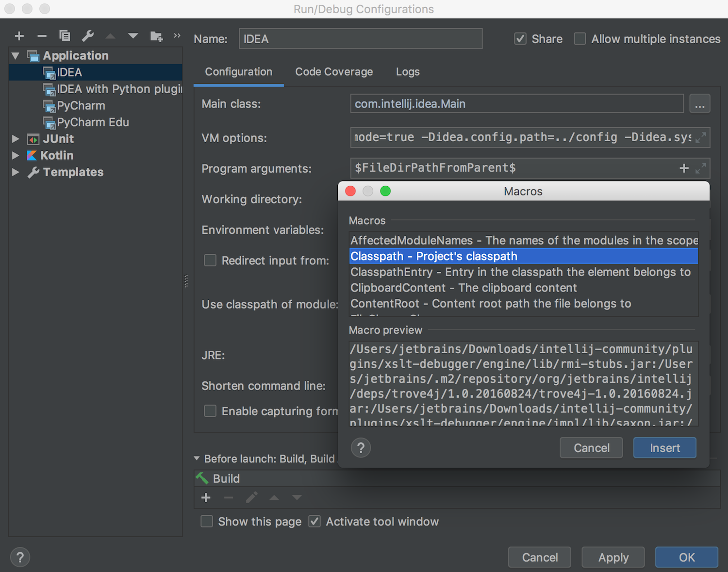728x572 pixels.
Task: Open the Logs tab
Action: tap(407, 71)
